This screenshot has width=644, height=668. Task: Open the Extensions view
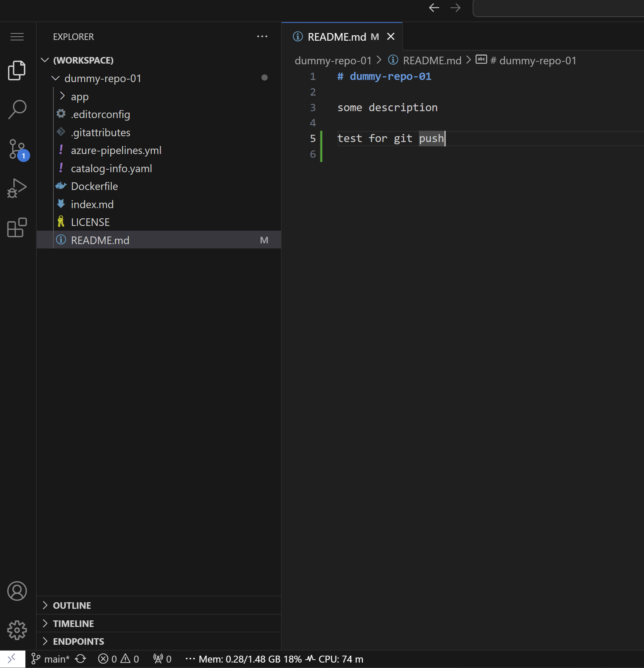(x=17, y=228)
